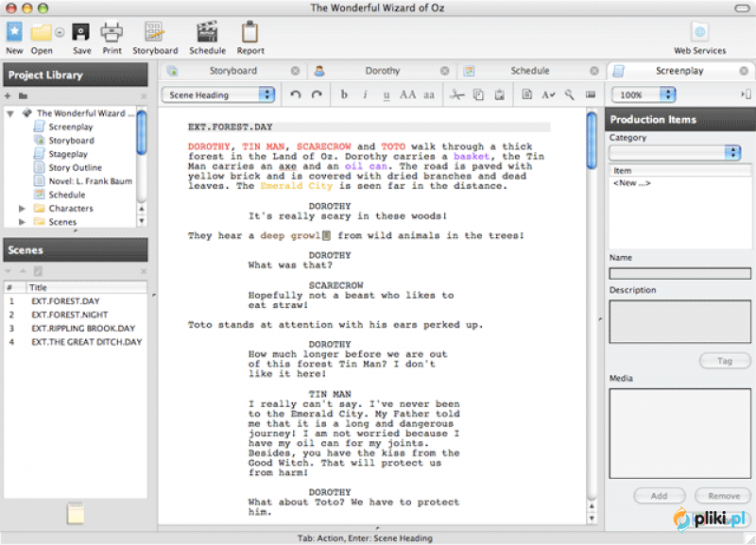Click the page document icon in editor toolbar

tap(527, 95)
